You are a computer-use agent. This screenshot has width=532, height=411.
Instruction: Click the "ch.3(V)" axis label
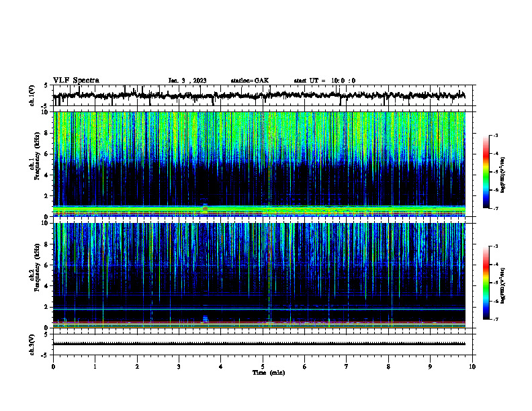pos(32,345)
